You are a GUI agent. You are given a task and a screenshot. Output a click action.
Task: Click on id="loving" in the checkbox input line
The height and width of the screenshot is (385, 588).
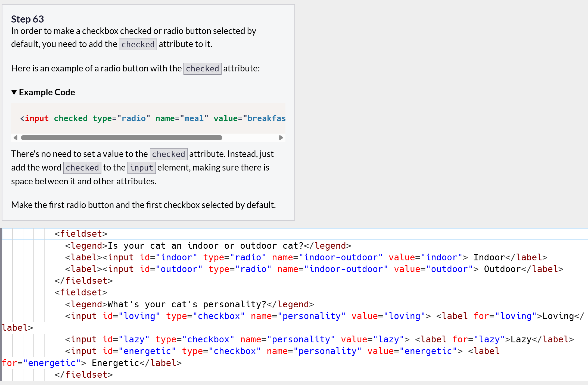coord(131,316)
